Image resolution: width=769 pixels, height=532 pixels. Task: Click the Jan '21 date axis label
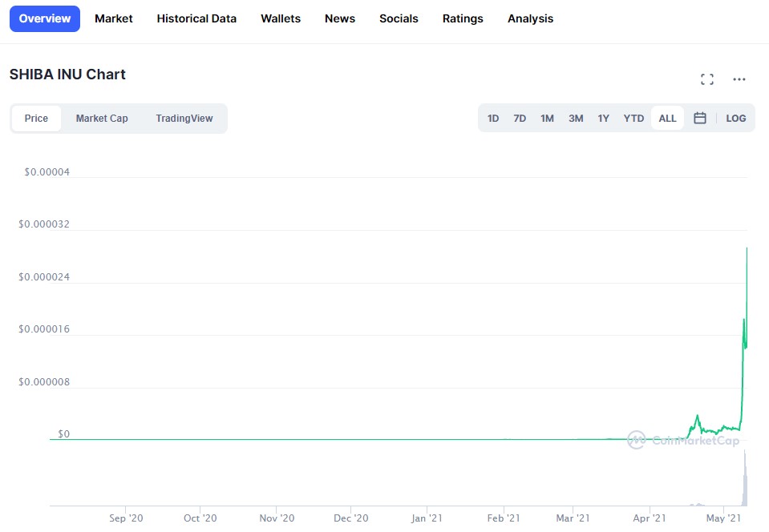[x=427, y=518]
